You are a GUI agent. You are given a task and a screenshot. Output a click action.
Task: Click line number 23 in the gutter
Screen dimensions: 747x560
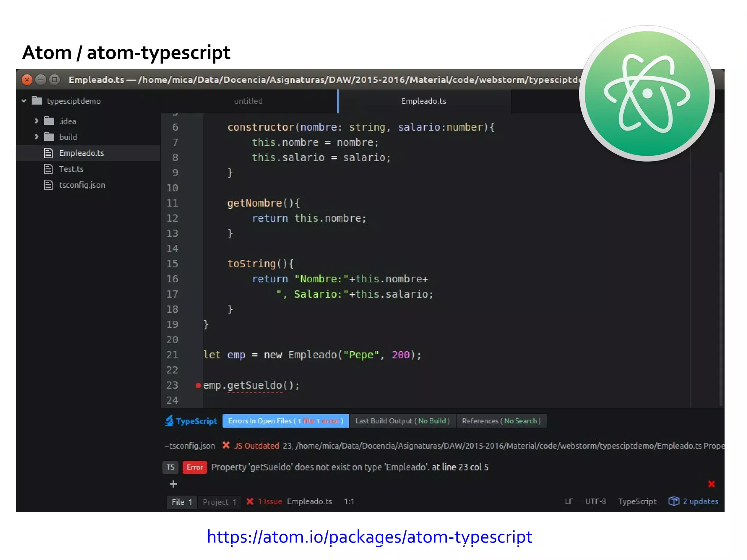click(x=172, y=385)
